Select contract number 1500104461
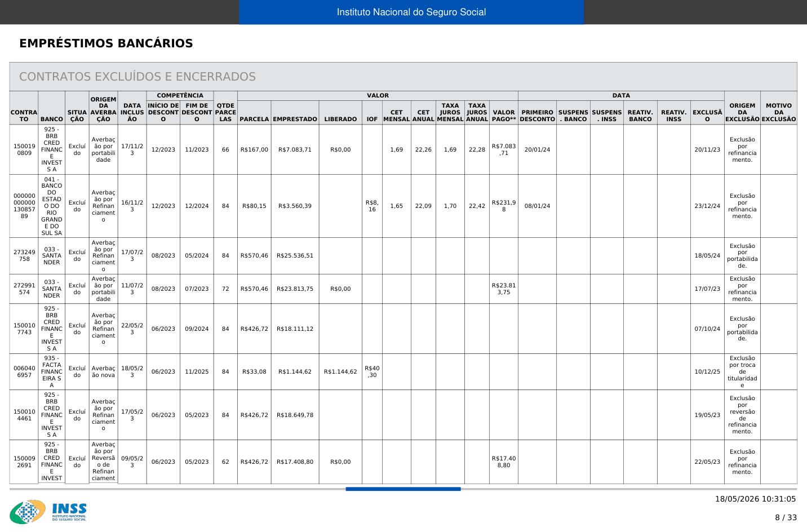Image resolution: width=807 pixels, height=532 pixels. point(24,415)
